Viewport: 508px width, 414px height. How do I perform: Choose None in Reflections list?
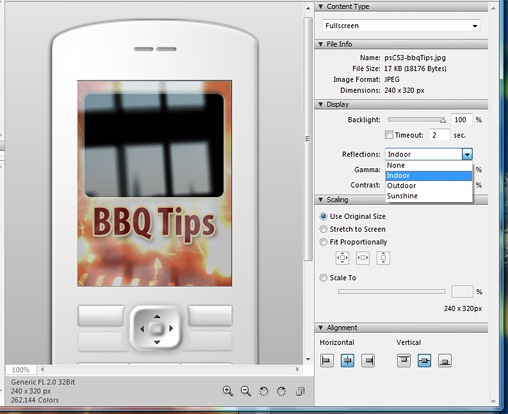(x=429, y=165)
